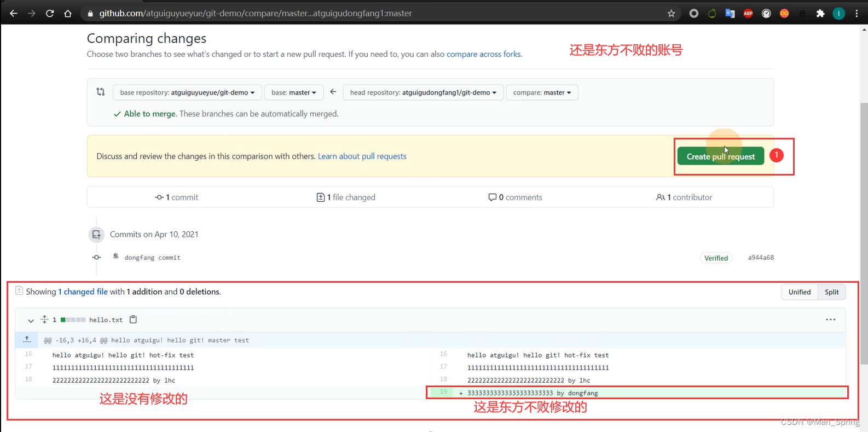
Task: Copy hello.txt file path with clipboard icon
Action: (x=133, y=319)
